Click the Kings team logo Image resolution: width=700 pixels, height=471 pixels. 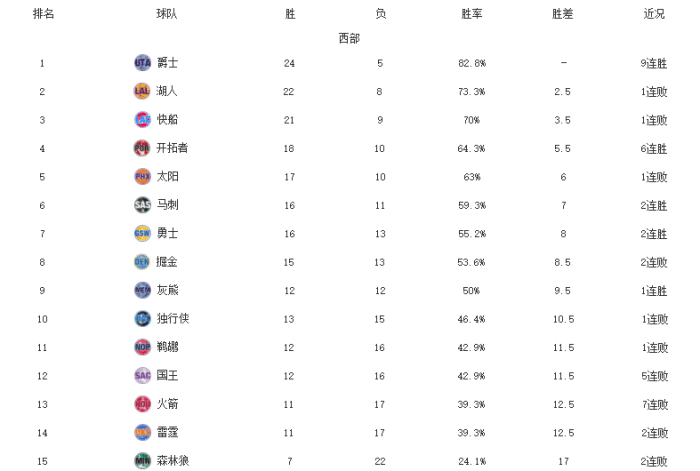click(x=142, y=376)
